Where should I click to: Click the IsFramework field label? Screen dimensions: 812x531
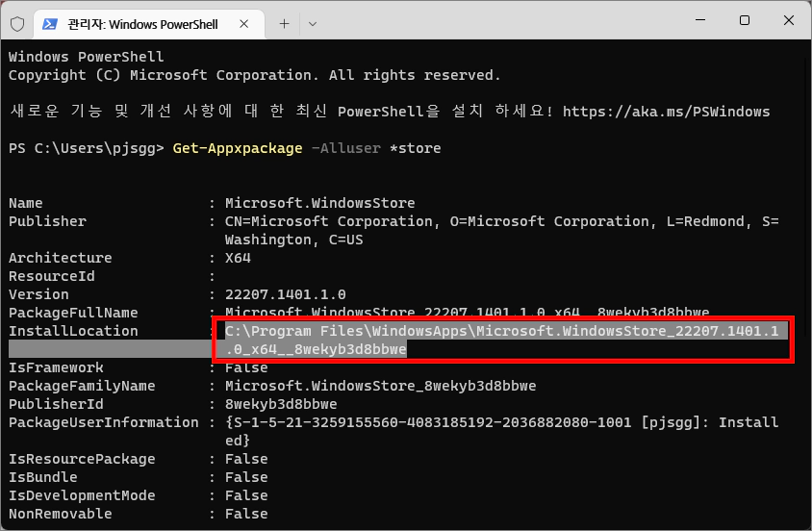click(x=56, y=368)
